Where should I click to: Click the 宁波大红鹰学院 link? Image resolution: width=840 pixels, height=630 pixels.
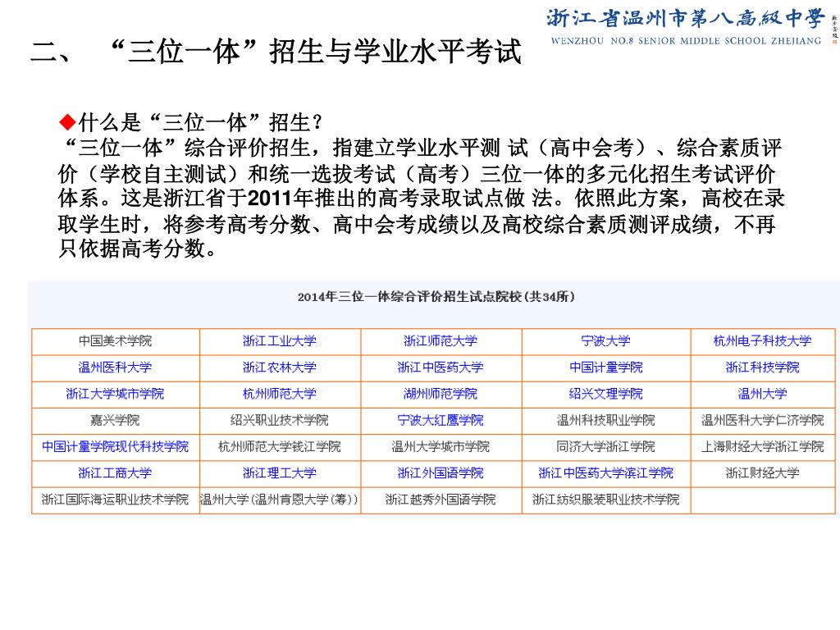point(441,420)
